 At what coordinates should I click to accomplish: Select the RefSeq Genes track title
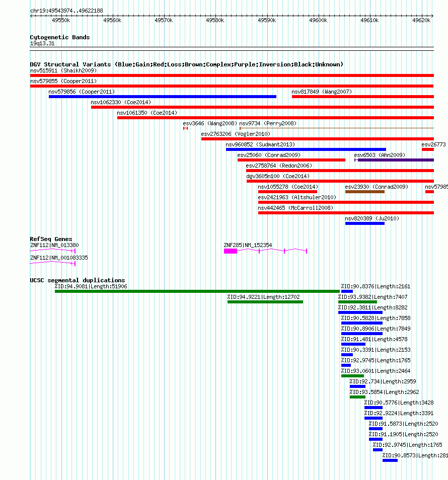tap(51, 239)
